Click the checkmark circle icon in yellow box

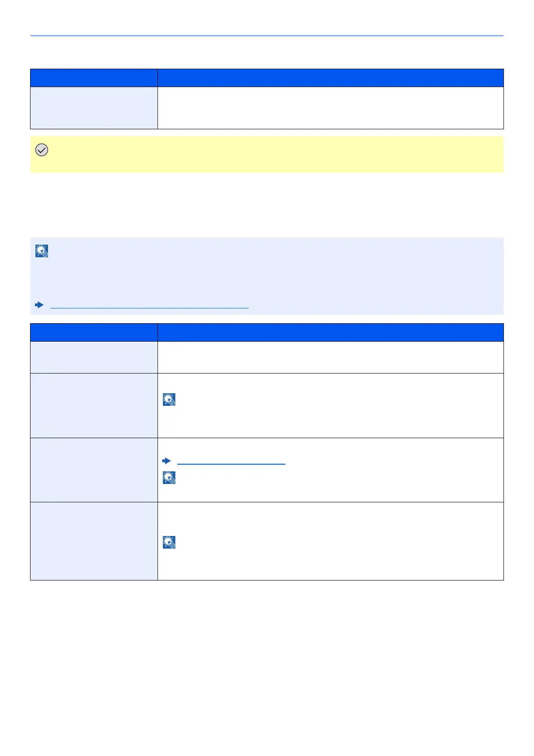click(42, 150)
